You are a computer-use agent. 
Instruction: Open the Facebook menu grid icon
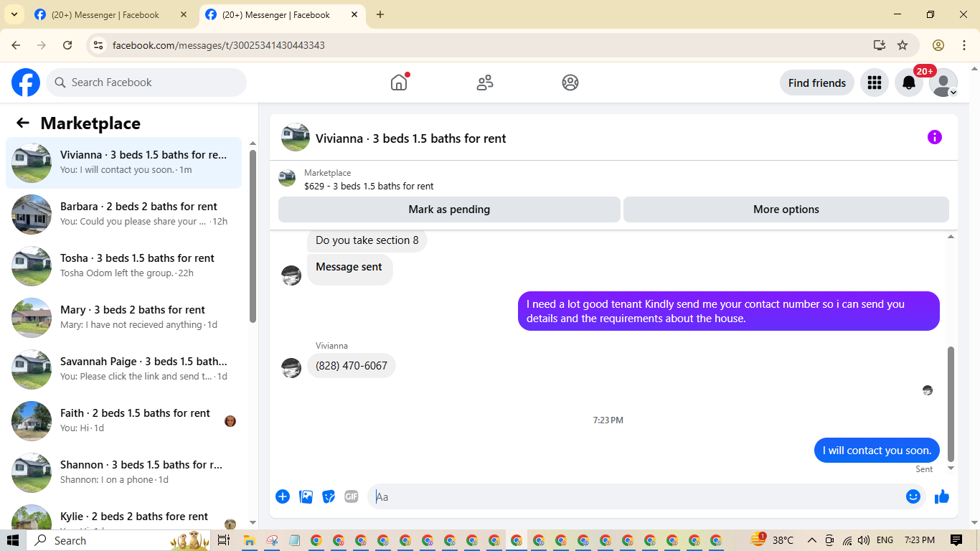[874, 83]
